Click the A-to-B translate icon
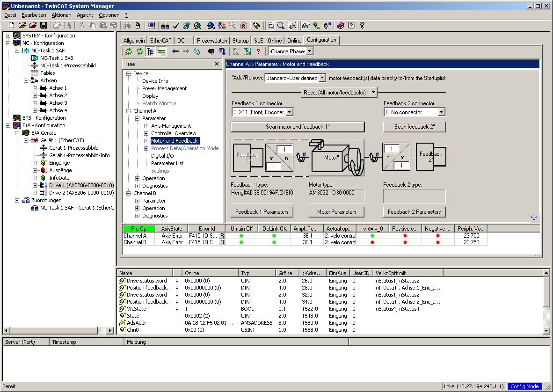The width and height of the screenshot is (553, 392). [x=197, y=51]
